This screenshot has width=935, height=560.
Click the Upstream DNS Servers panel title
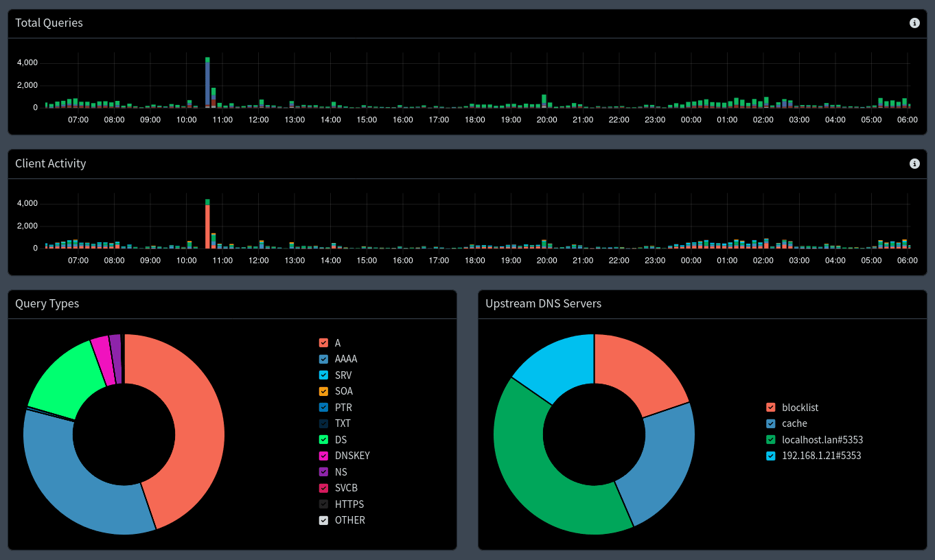[x=543, y=303]
